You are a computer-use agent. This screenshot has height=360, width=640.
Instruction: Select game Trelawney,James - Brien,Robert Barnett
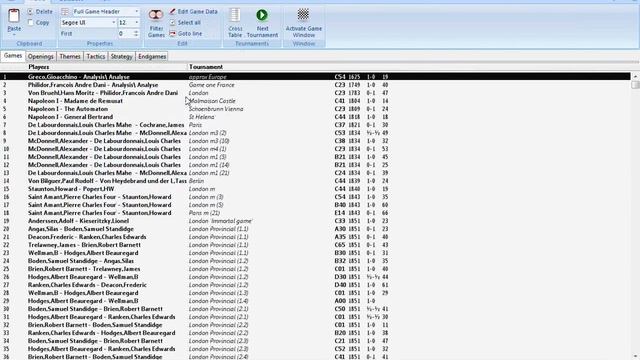316,245
